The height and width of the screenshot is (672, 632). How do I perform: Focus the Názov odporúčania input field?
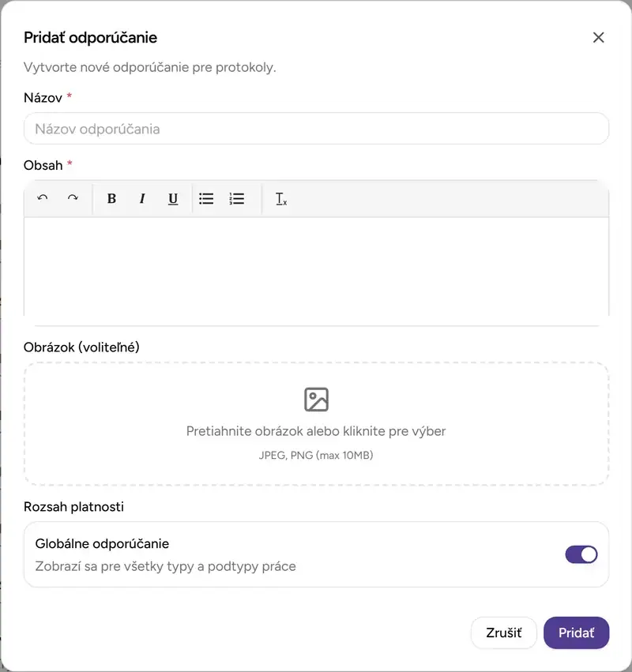[316, 129]
